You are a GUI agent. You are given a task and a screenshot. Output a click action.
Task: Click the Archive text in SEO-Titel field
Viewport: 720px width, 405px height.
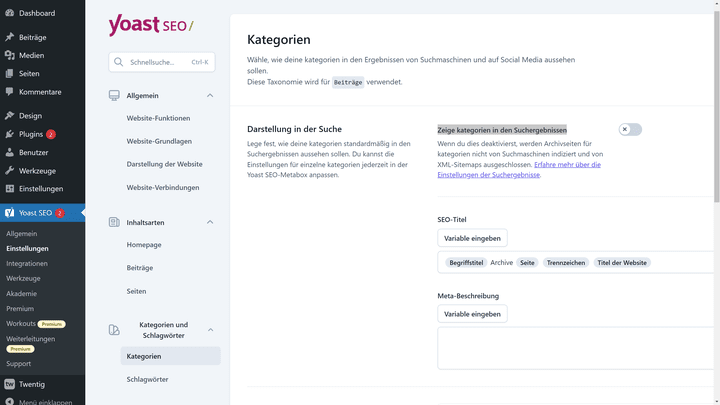point(501,263)
